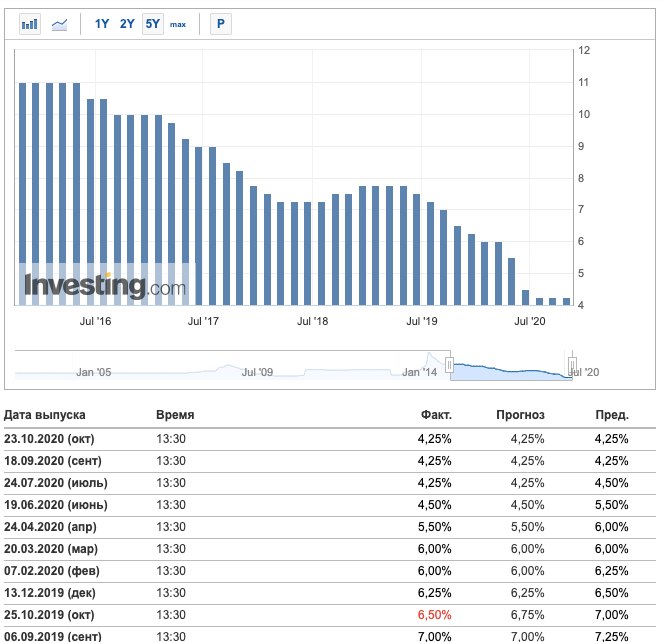Image resolution: width=666 pixels, height=642 pixels.
Task: Click the 12 value on y-axis
Action: 584,51
